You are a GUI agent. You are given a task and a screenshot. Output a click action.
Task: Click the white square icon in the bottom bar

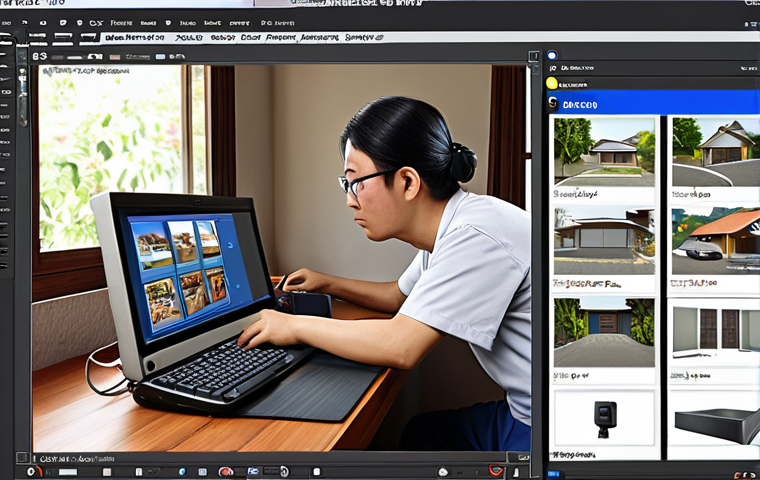pos(317,471)
